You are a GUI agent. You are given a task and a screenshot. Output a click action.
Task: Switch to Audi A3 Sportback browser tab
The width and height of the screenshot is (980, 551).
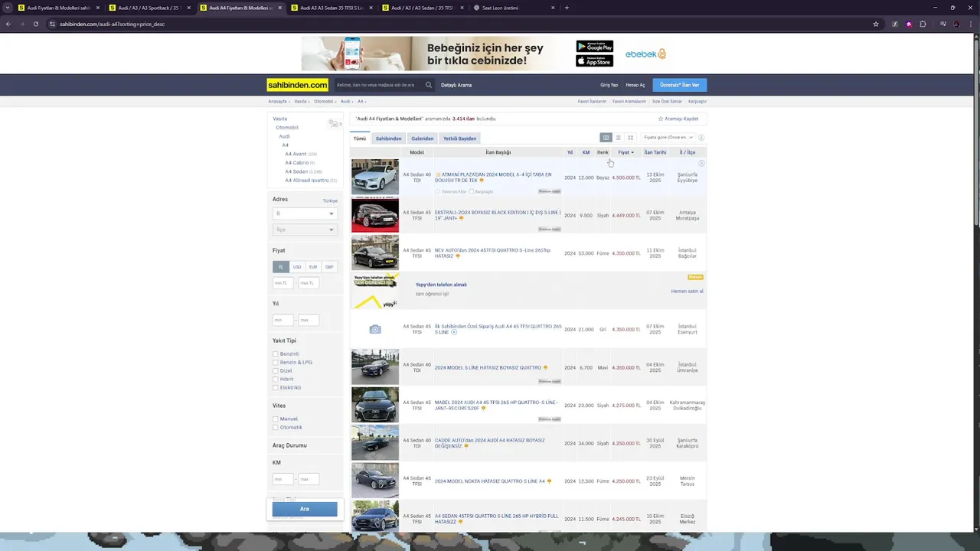tap(148, 8)
